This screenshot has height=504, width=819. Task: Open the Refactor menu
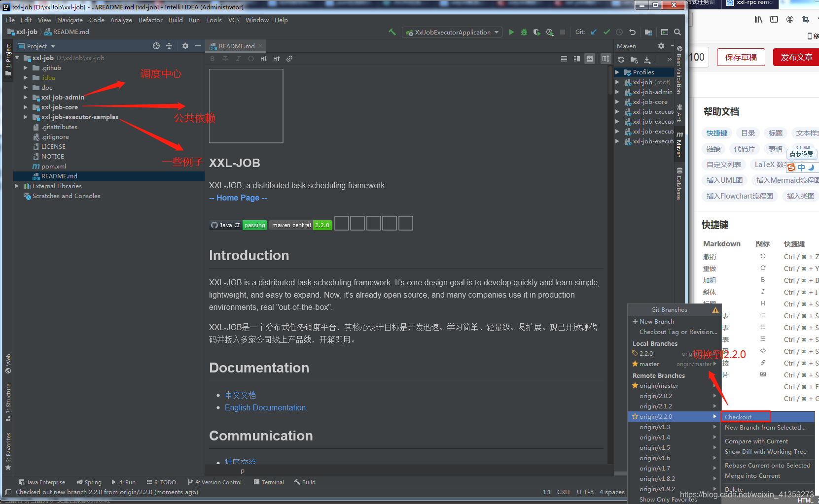150,20
